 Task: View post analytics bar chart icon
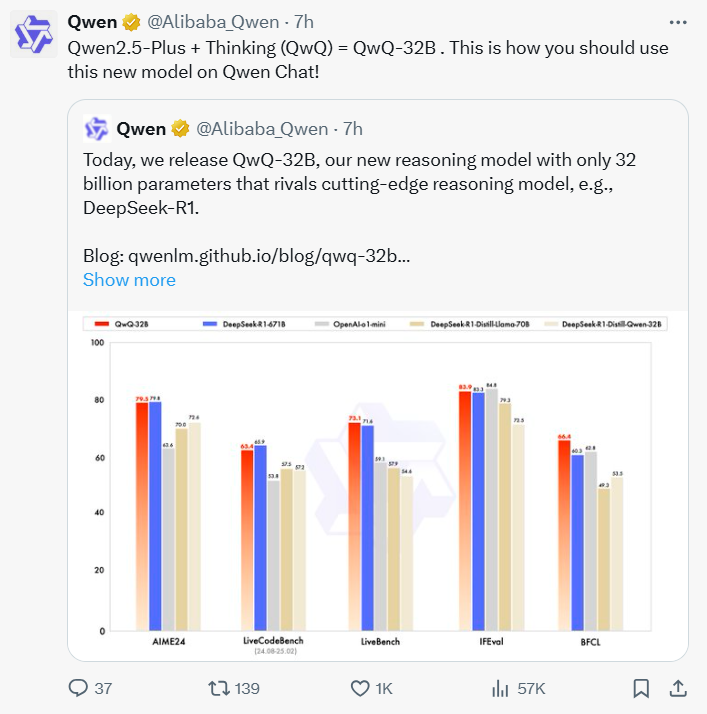501,688
